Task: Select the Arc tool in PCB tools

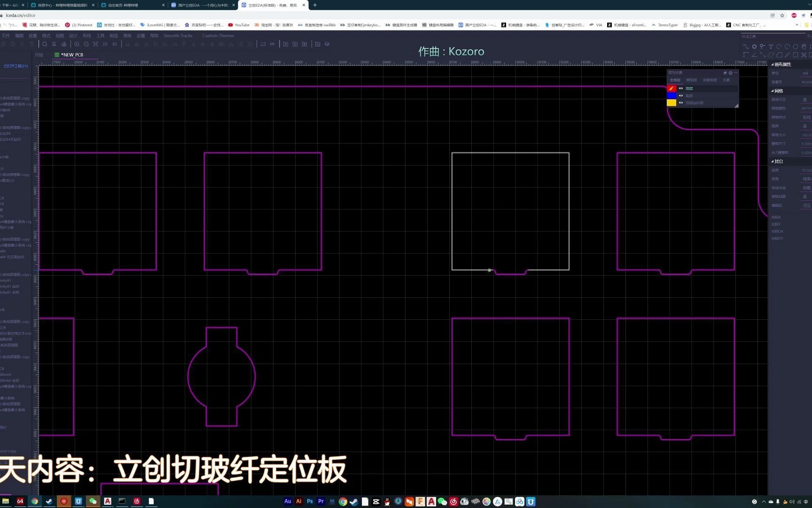Action: point(779,47)
